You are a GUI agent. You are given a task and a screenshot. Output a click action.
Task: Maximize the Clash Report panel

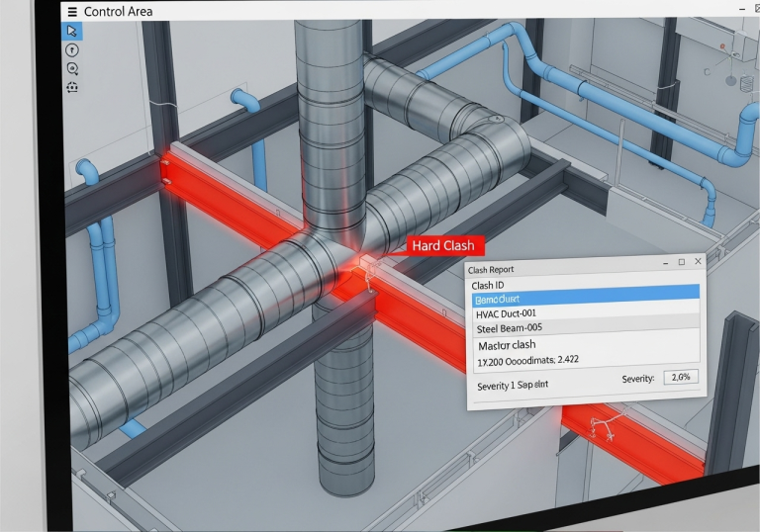coord(682,262)
